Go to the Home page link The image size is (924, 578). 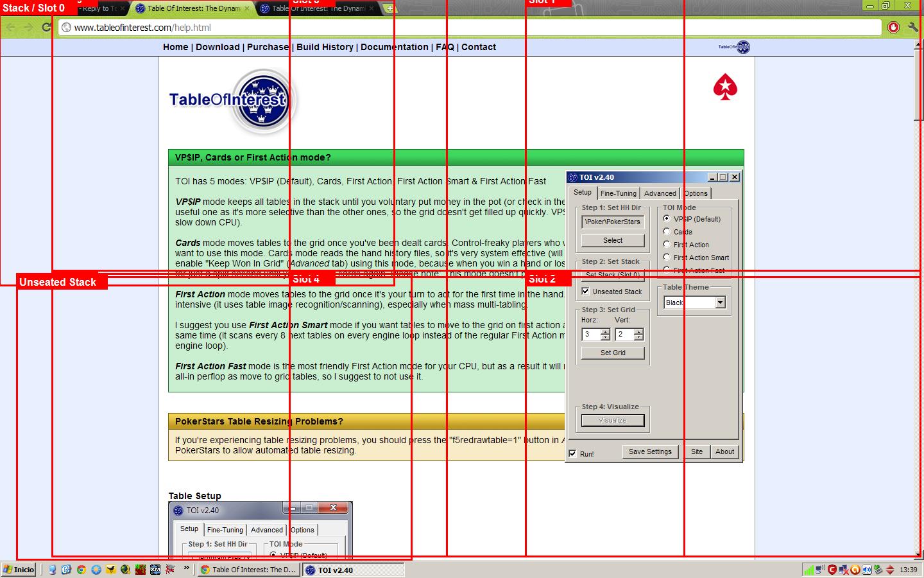pos(176,47)
